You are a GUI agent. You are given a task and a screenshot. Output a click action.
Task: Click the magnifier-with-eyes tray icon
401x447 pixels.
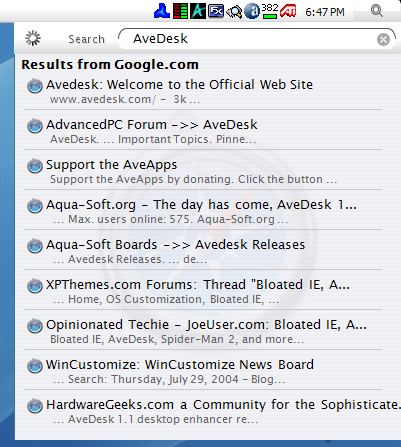click(x=234, y=12)
